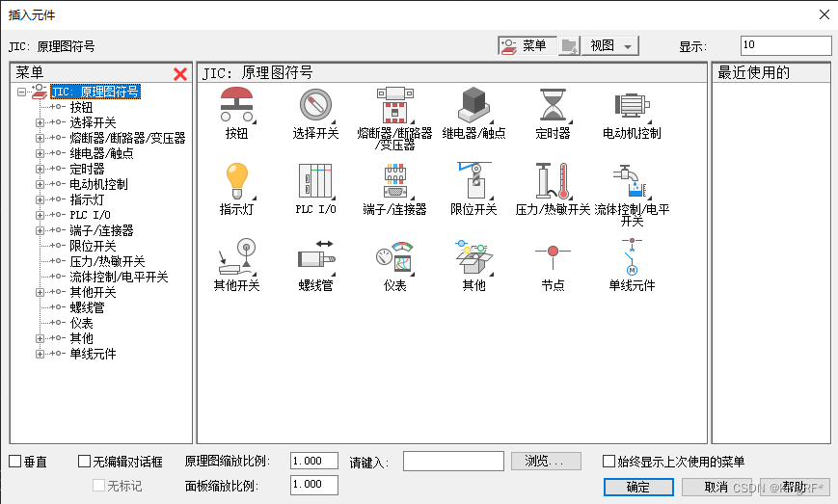Focus the 原理图缩放比例 input field
The height and width of the screenshot is (504, 838).
(314, 462)
